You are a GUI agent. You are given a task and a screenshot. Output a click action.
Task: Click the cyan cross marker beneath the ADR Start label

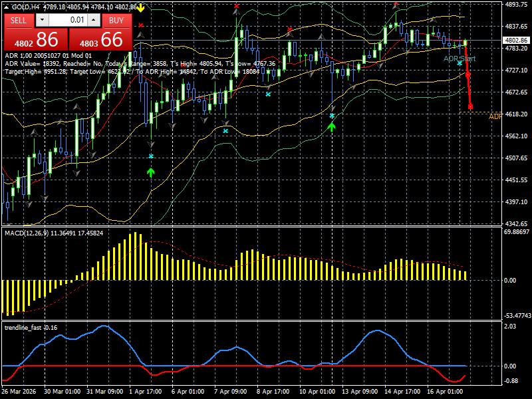pyautogui.click(x=460, y=63)
